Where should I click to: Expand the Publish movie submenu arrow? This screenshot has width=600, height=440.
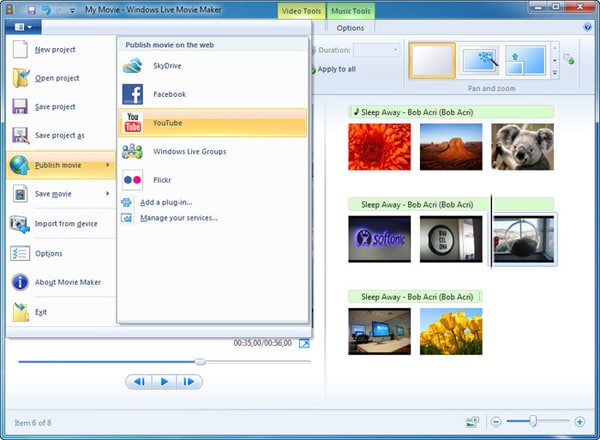108,165
